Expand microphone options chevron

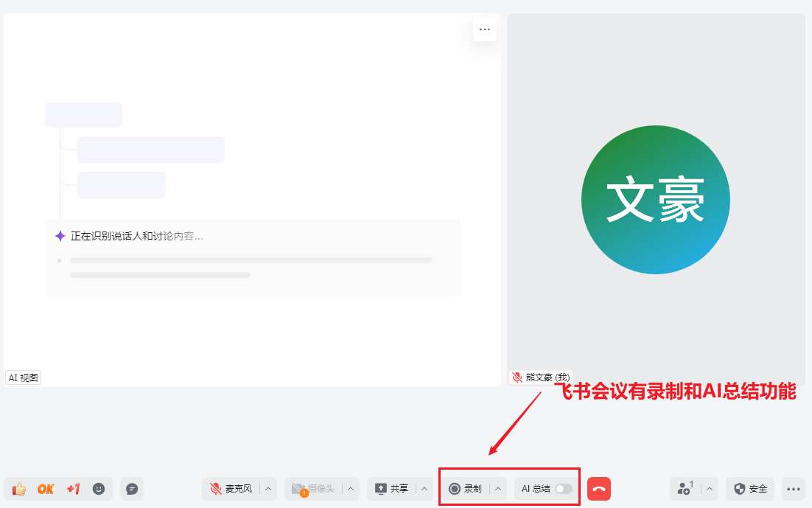point(268,489)
